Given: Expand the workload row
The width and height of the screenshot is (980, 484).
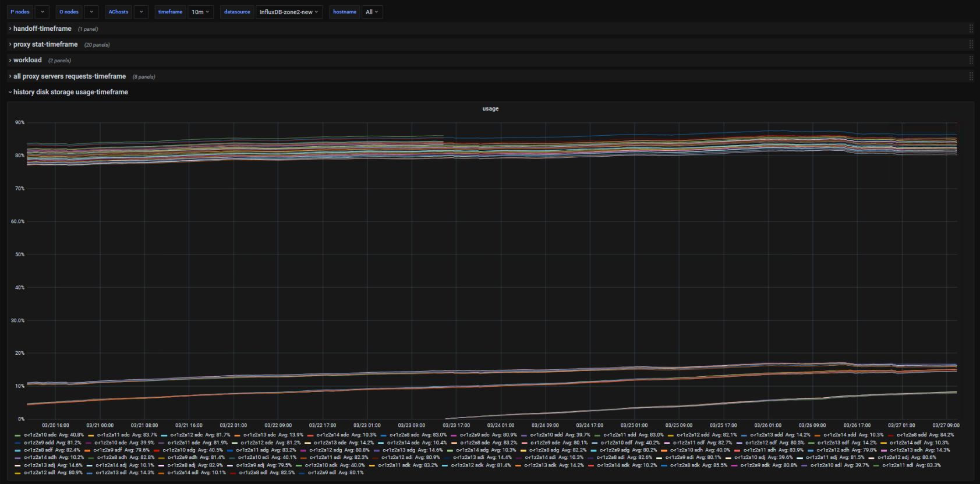Looking at the screenshot, I should coord(27,60).
